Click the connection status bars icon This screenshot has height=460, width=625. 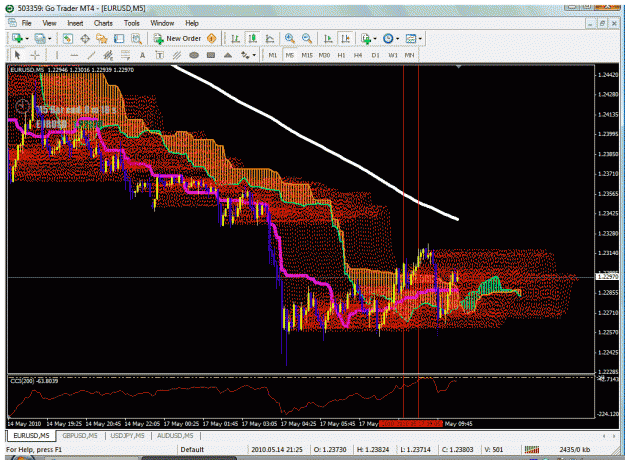click(531, 449)
